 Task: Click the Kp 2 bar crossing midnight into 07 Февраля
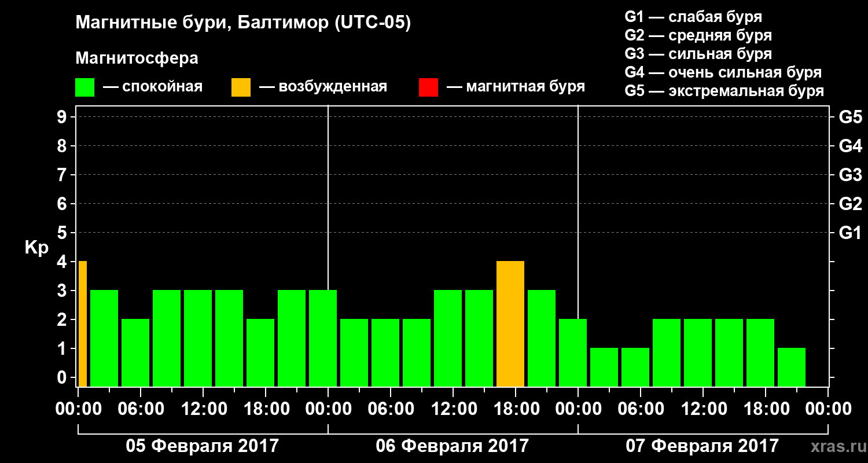pyautogui.click(x=573, y=352)
